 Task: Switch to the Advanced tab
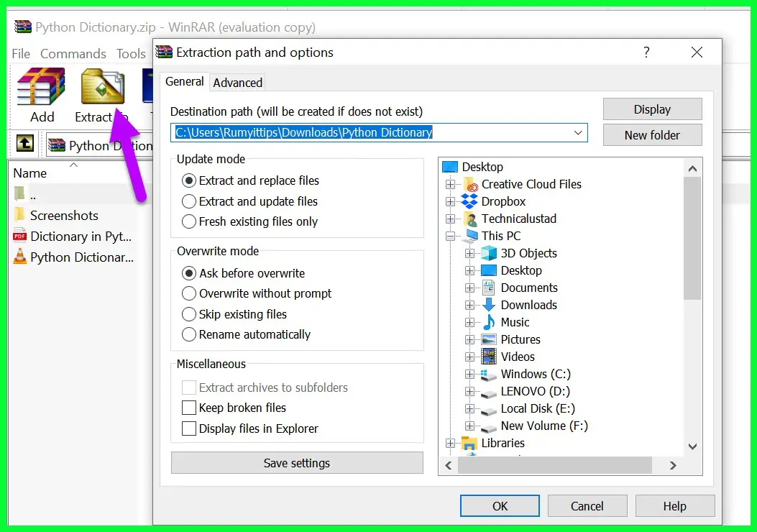tap(238, 83)
